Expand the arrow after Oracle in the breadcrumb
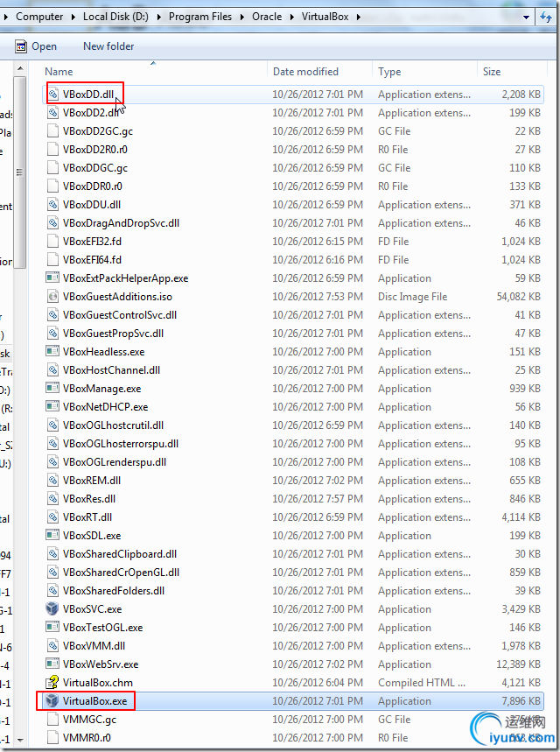560x752 pixels. [x=292, y=17]
